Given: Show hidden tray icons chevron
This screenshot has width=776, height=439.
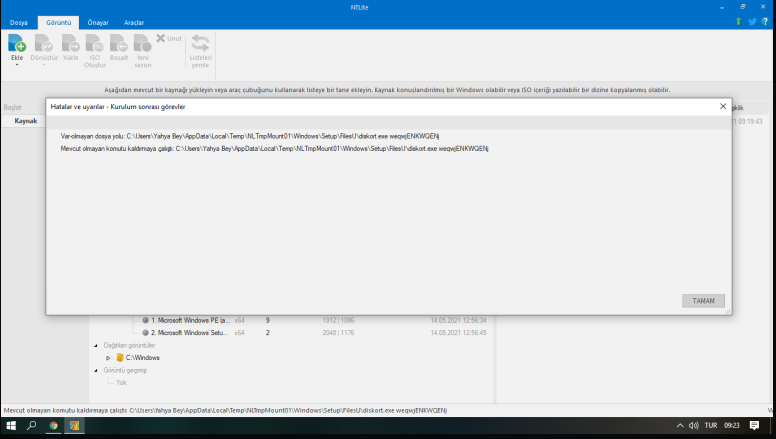Looking at the screenshot, I should click(680, 425).
